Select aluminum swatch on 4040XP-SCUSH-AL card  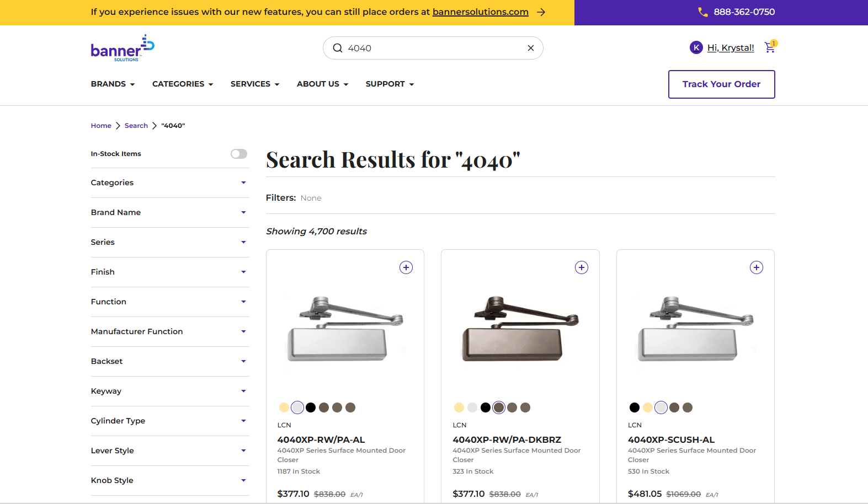661,408
